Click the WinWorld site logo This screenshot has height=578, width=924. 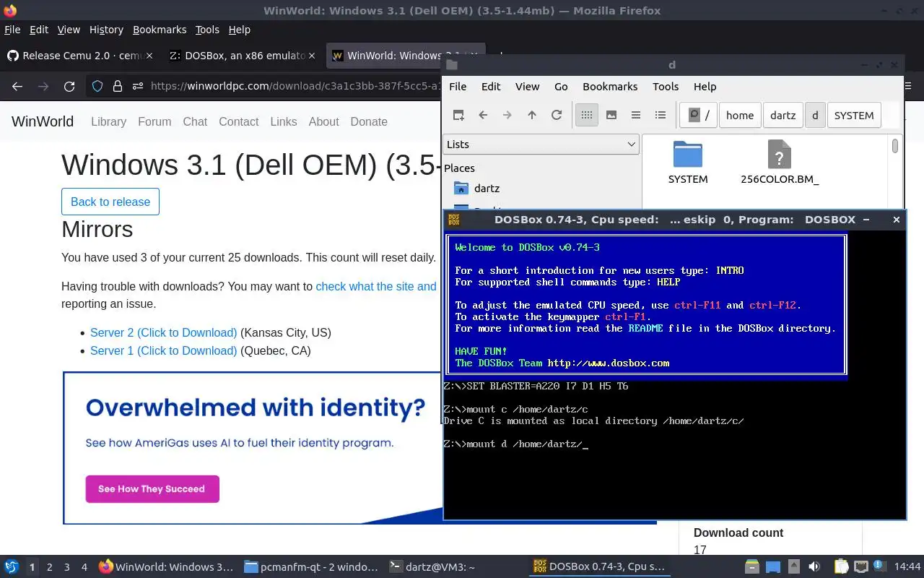[x=43, y=121]
